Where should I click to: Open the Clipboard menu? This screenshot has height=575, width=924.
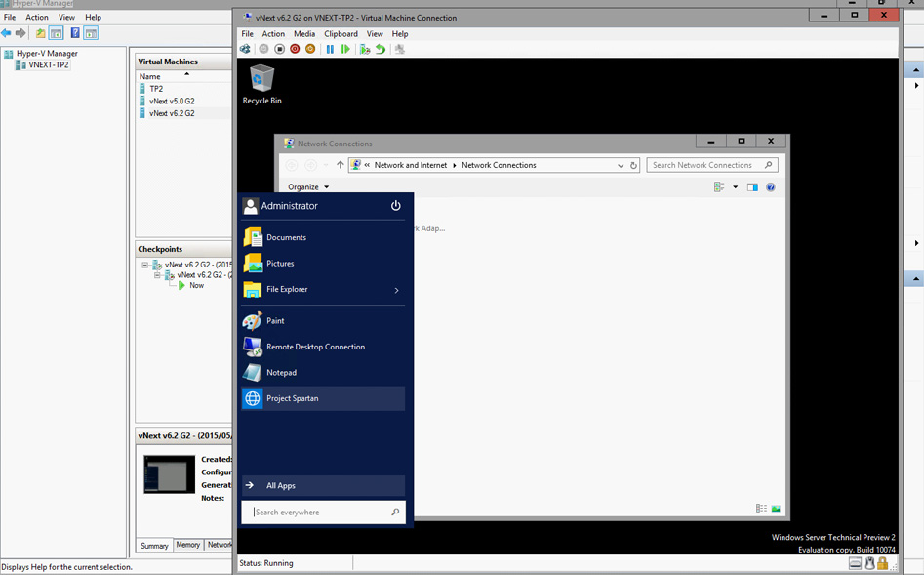[341, 33]
